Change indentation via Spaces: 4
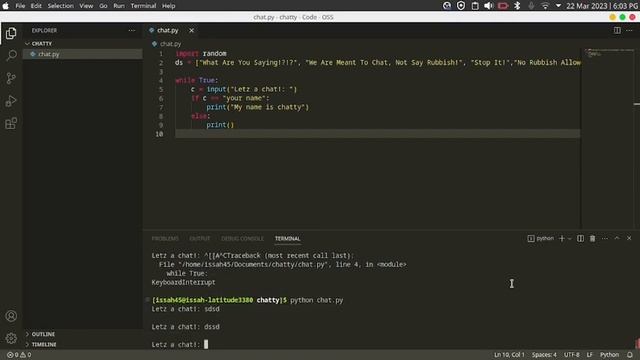Screen dimensions: 640x360 [x=544, y=355]
